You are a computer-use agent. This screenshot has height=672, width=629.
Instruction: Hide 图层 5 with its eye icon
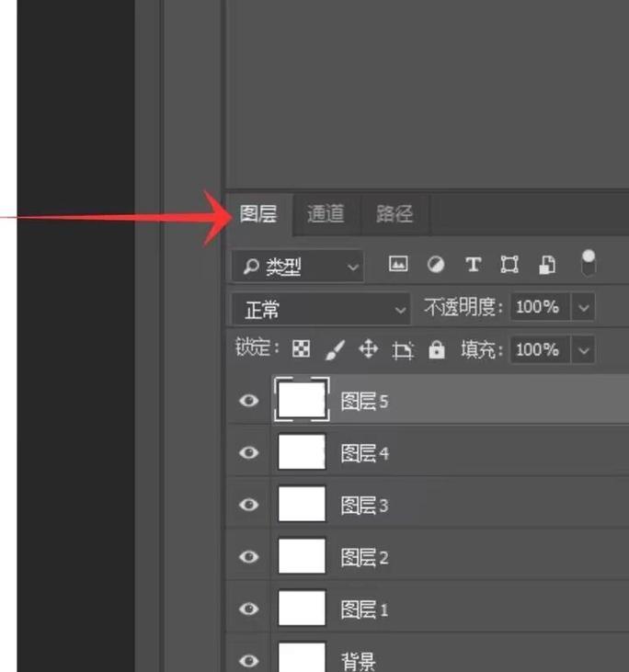pyautogui.click(x=248, y=401)
